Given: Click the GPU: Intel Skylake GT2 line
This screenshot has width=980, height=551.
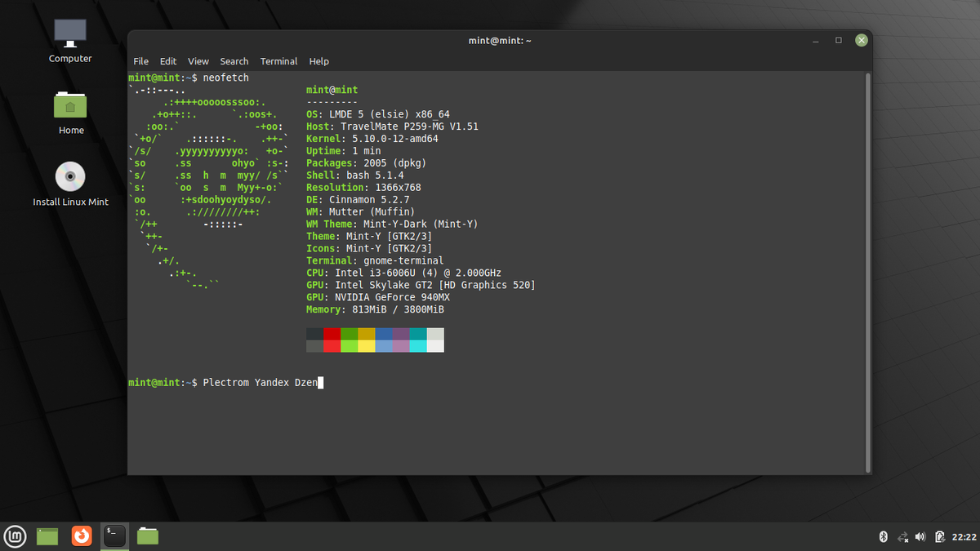Looking at the screenshot, I should pyautogui.click(x=421, y=286).
